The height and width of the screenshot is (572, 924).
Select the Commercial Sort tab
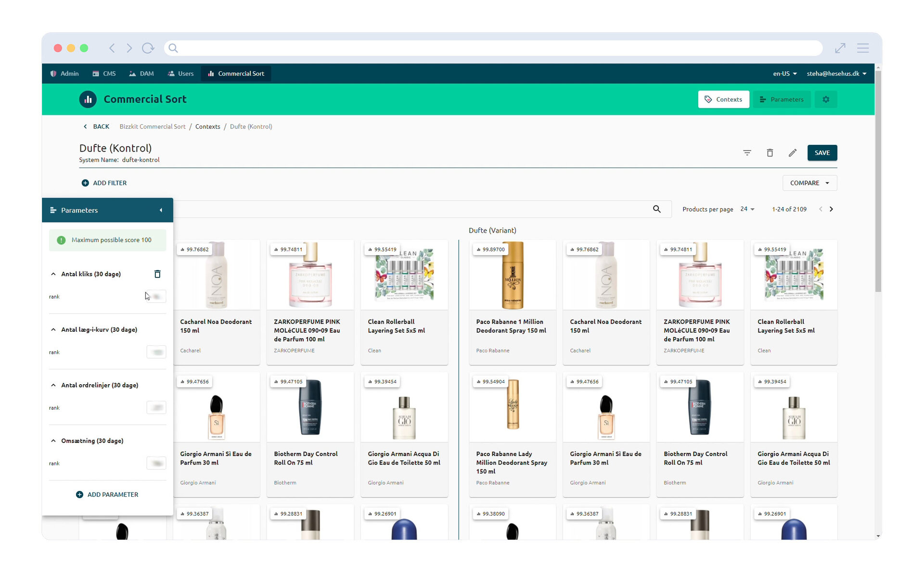236,74
